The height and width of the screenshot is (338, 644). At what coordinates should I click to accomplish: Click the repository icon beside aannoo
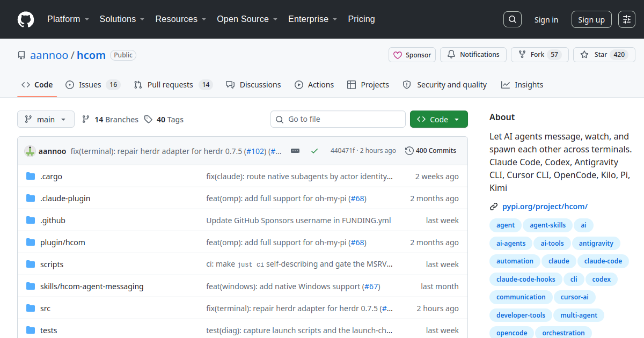pos(21,55)
